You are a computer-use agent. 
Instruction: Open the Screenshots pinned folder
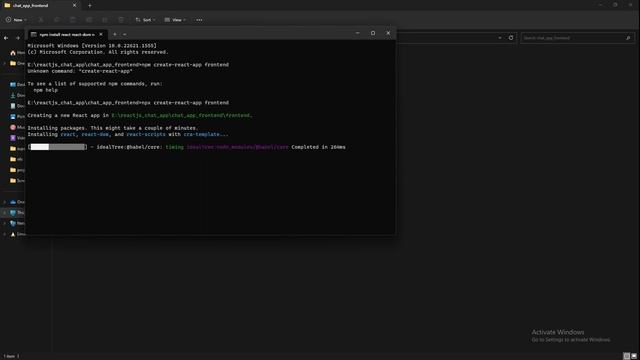(17, 180)
